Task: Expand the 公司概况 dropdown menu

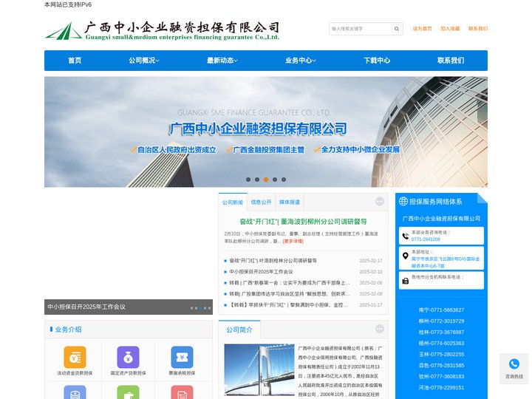Action: click(x=144, y=61)
